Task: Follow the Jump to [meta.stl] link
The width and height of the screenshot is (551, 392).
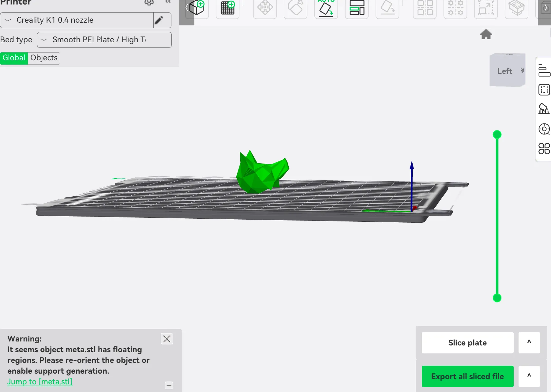Action: [40, 382]
